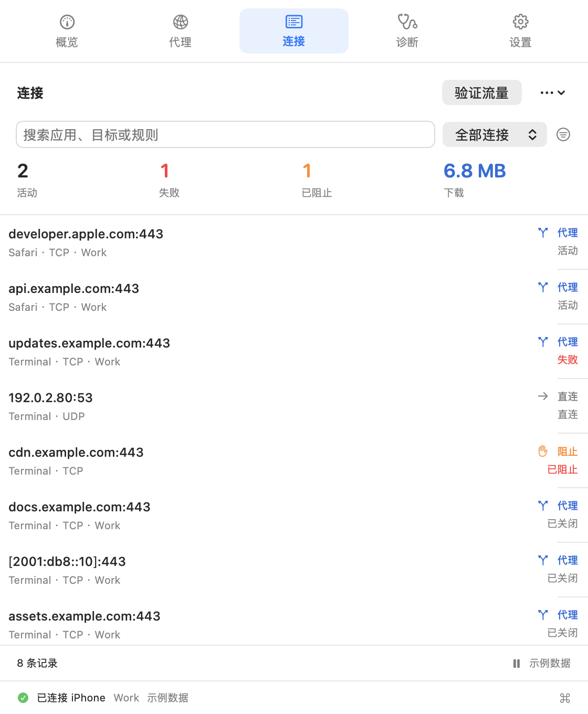Click the 示例数据 label next to Work
The width and height of the screenshot is (588, 714).
coord(167,698)
